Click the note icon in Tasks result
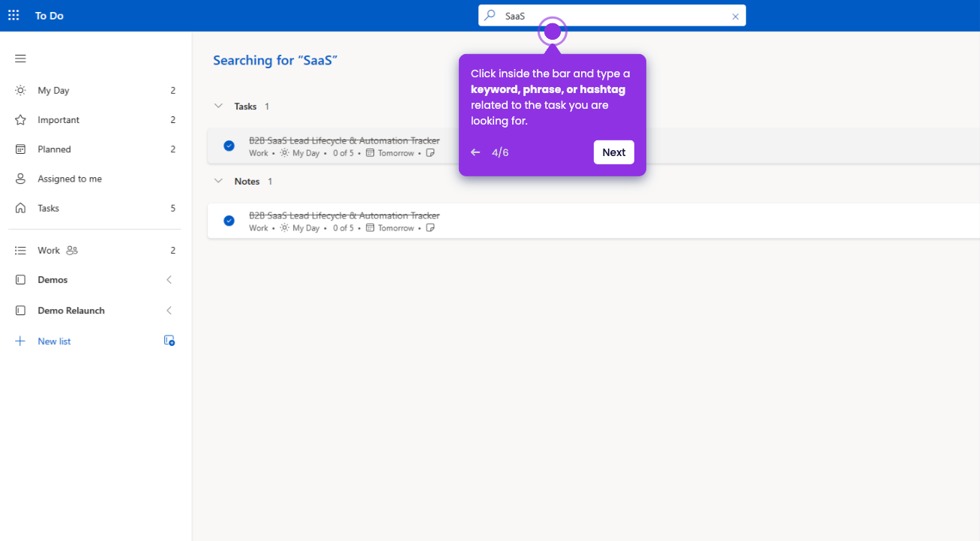Image resolution: width=980 pixels, height=541 pixels. point(430,153)
